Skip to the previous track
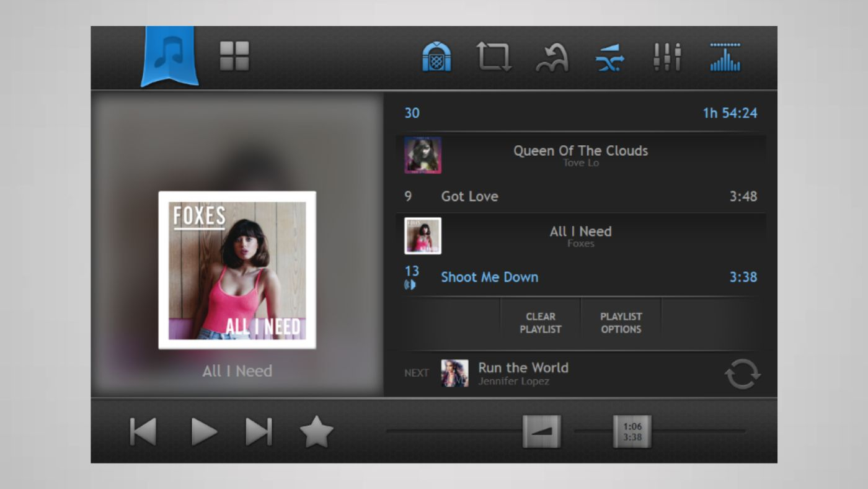The image size is (868, 489). 143,431
